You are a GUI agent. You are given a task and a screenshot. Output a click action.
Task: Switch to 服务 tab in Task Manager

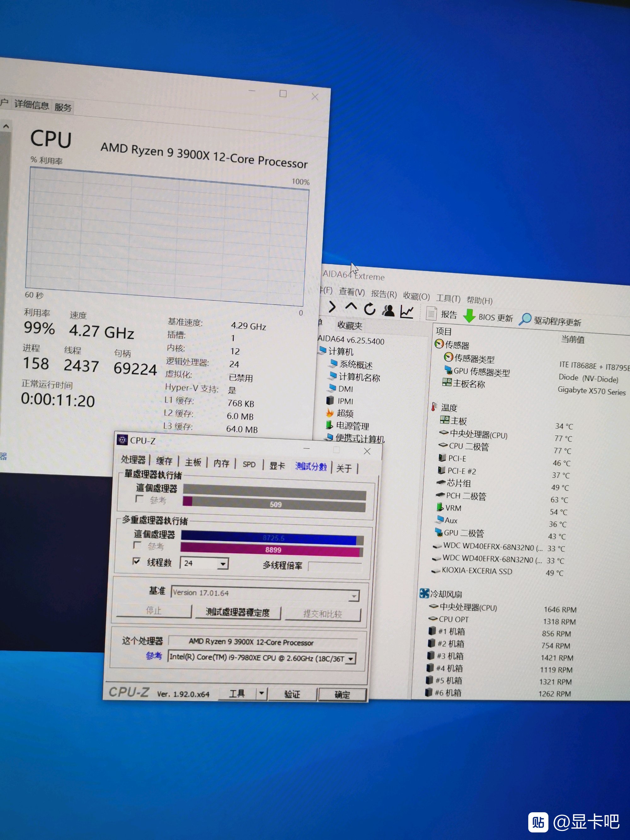[x=63, y=107]
